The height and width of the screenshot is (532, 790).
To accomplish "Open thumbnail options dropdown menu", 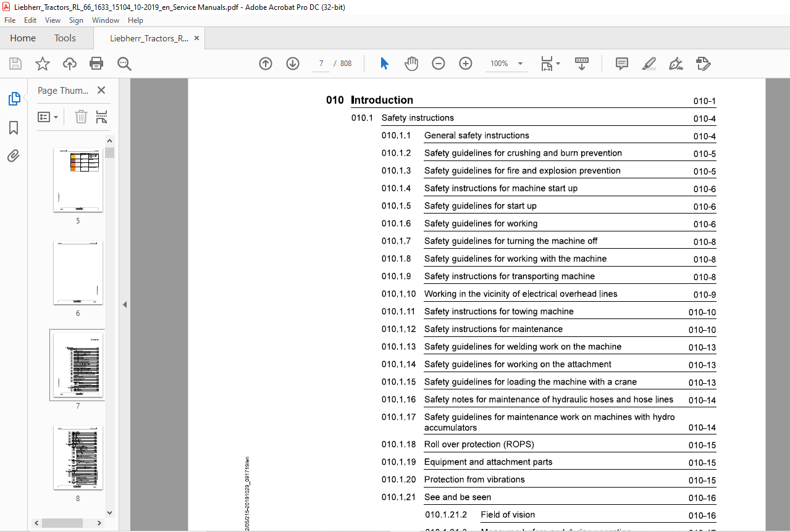I will point(48,117).
